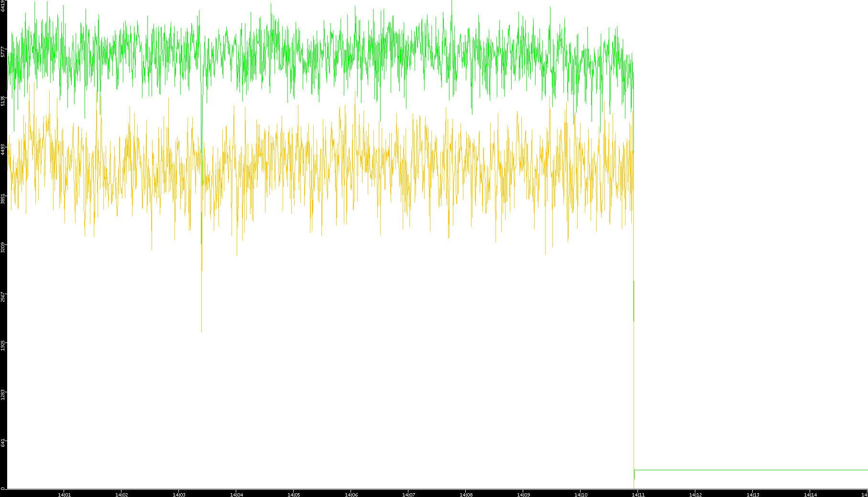Select the 14:02 time label
The height and width of the screenshot is (497, 868).
[121, 495]
